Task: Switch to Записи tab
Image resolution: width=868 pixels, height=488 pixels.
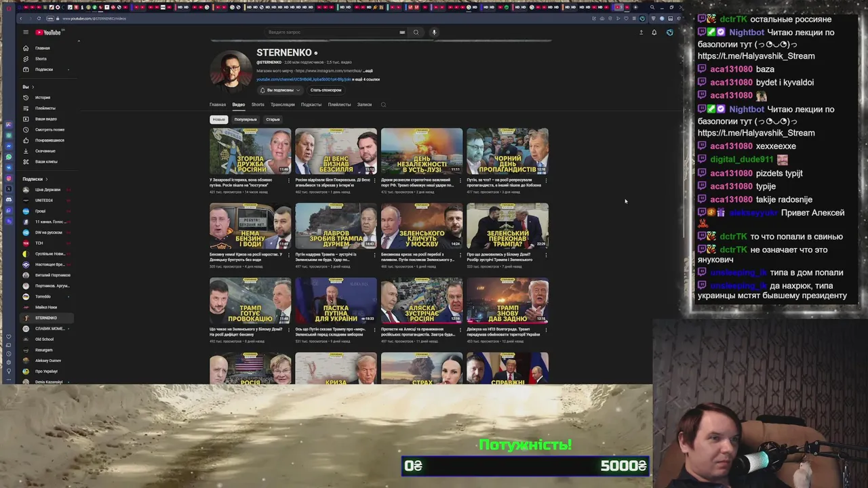Action: [x=364, y=104]
